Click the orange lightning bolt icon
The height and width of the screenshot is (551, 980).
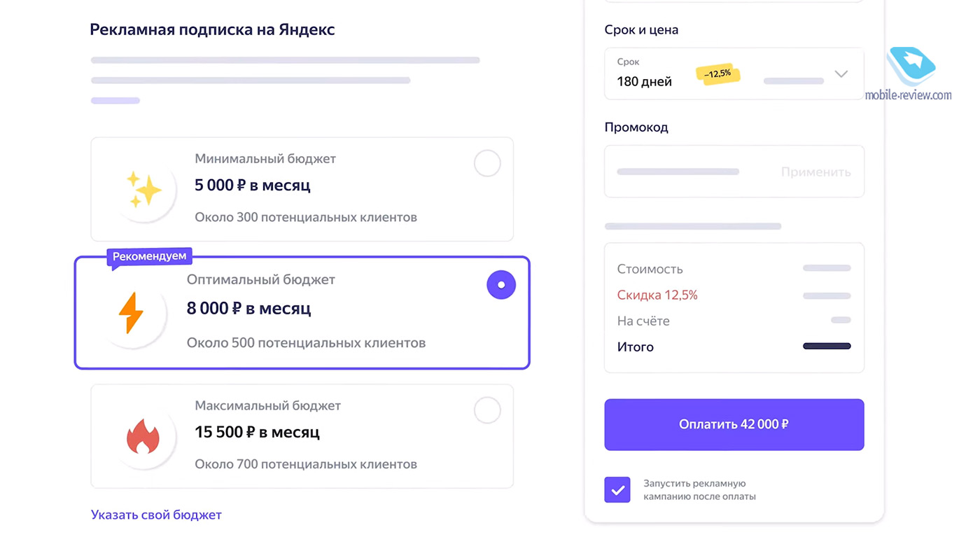pyautogui.click(x=131, y=312)
